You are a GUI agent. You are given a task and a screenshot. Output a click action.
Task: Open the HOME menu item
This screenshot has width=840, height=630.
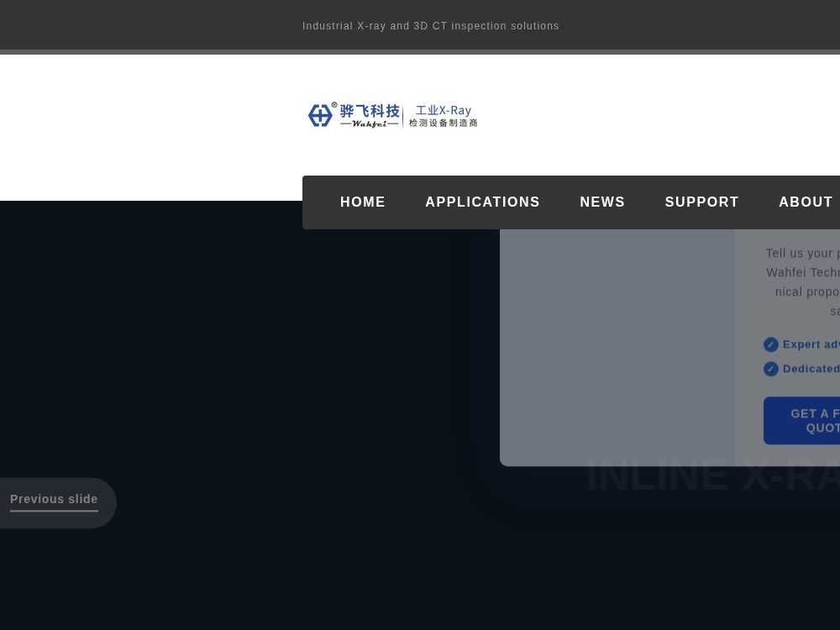coord(363,202)
